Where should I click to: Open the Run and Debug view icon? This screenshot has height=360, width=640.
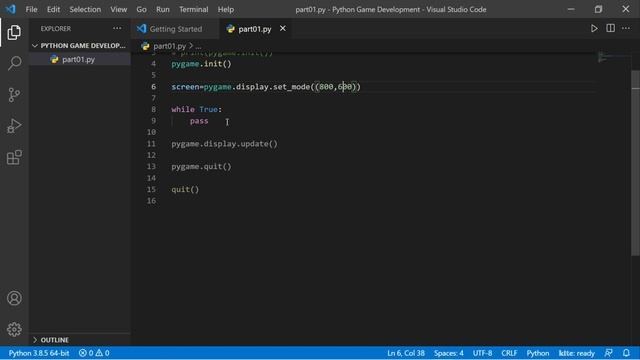(14, 126)
